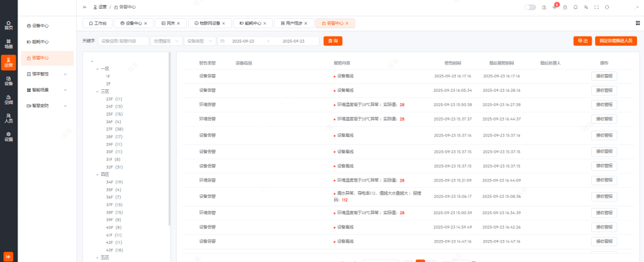Select 运营 in the dark left rail

(9, 62)
